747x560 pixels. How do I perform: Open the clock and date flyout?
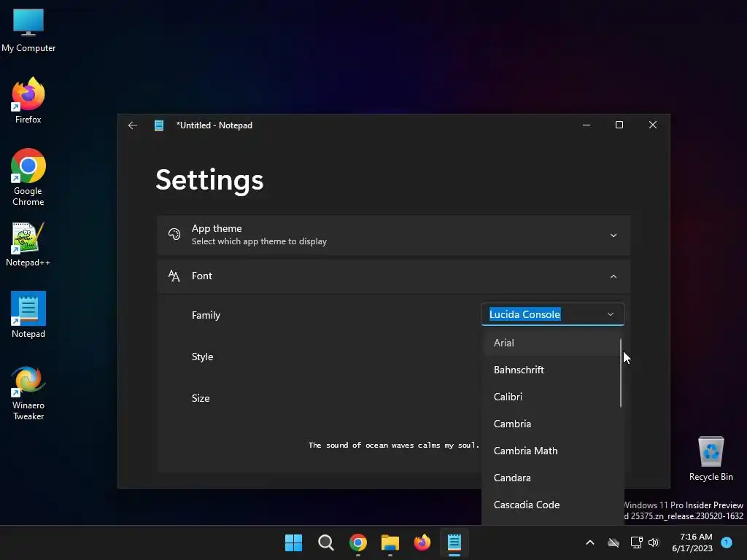click(x=692, y=542)
